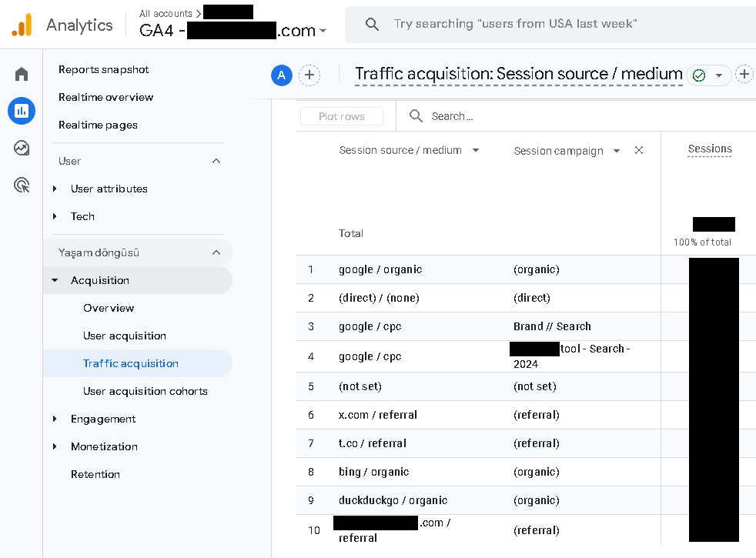Select User acquisition in the sidebar
Viewport: 756px width, 558px height.
click(125, 336)
